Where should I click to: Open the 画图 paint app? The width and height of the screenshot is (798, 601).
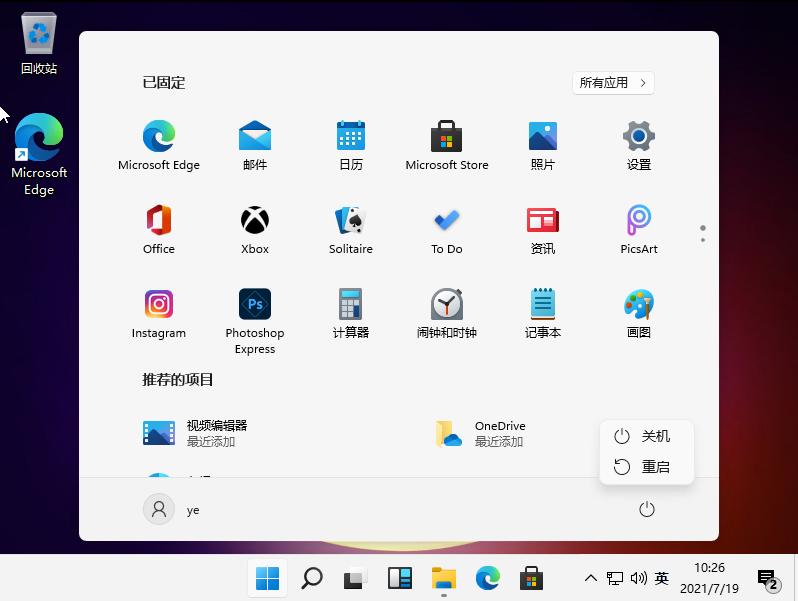[638, 305]
